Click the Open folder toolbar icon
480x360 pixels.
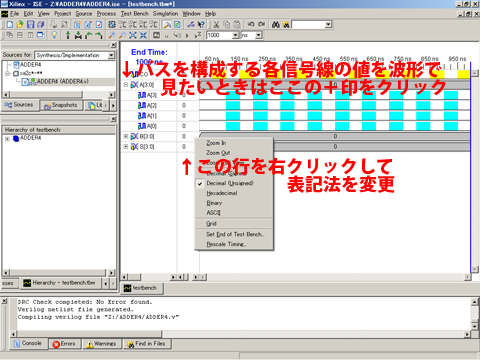pyautogui.click(x=20, y=24)
